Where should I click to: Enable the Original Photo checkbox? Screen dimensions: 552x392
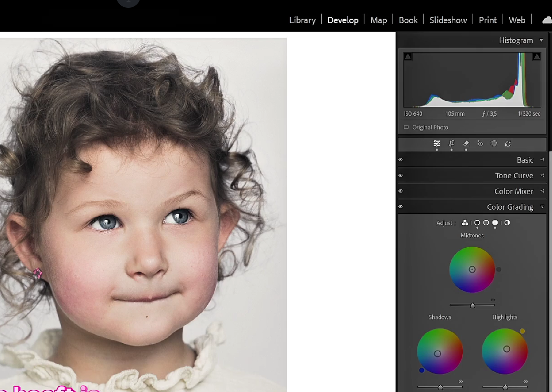point(406,128)
